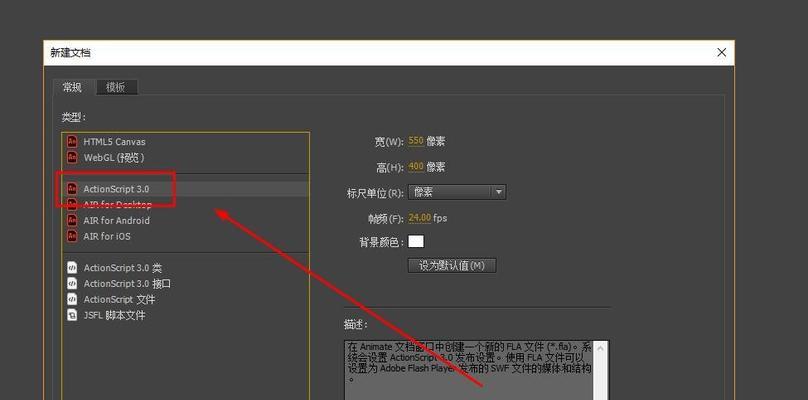The width and height of the screenshot is (808, 400).
Task: Click the ActionScript 3.0 接口 file icon
Action: pyautogui.click(x=72, y=284)
